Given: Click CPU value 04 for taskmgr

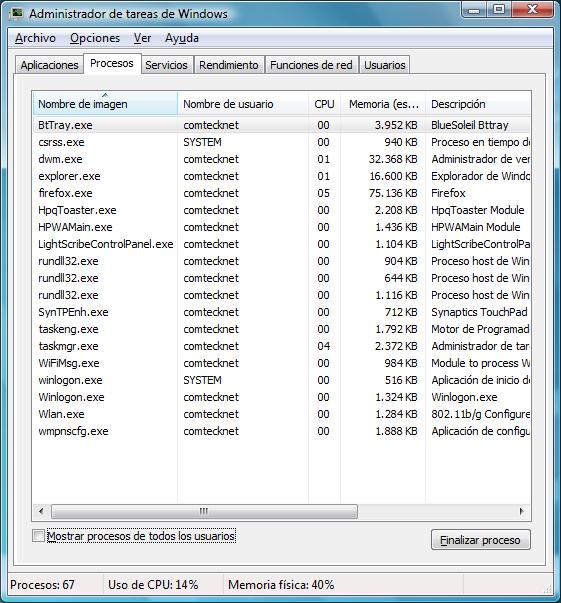Looking at the screenshot, I should click(x=324, y=346).
